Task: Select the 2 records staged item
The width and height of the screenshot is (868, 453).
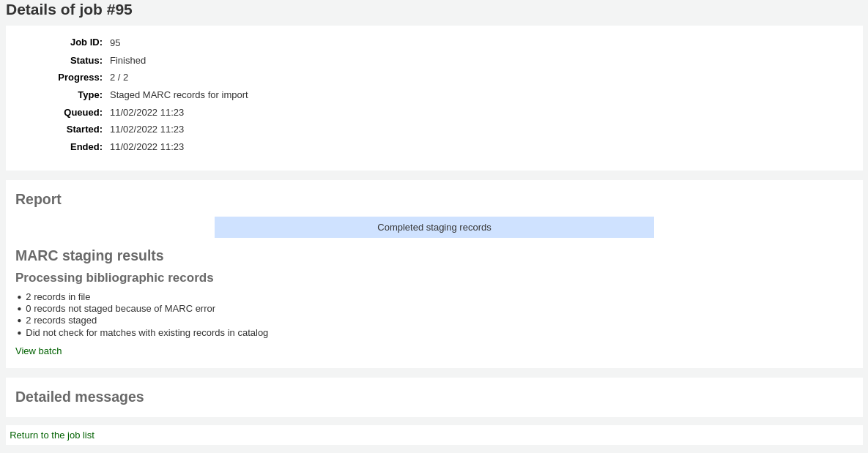Action: [61, 320]
